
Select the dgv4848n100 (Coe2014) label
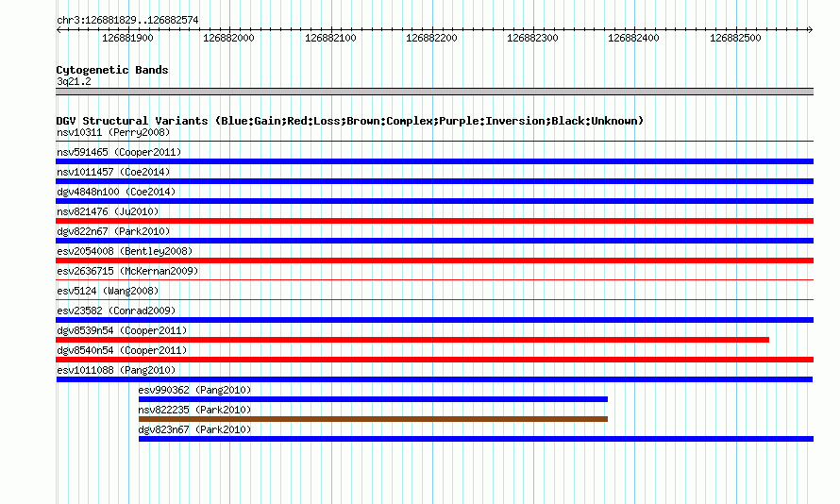coord(116,192)
